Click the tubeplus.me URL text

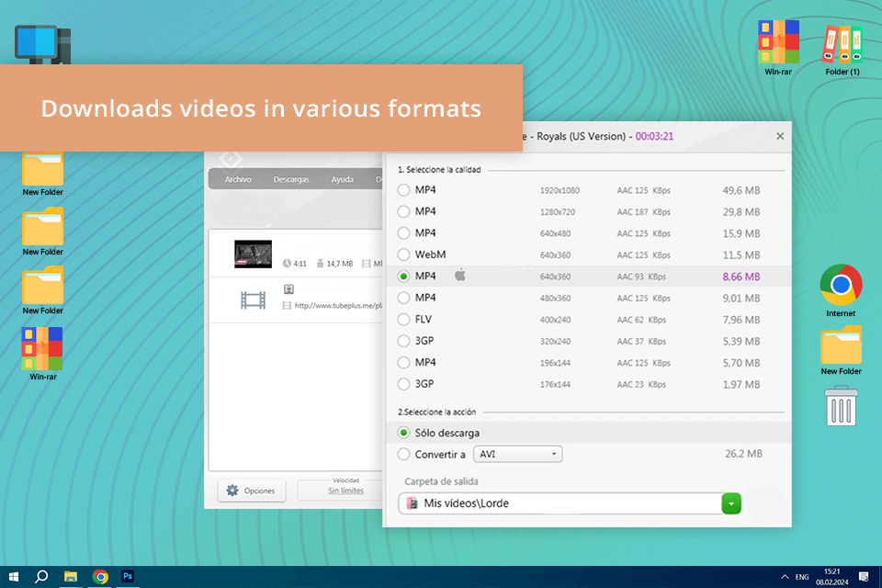tap(338, 306)
